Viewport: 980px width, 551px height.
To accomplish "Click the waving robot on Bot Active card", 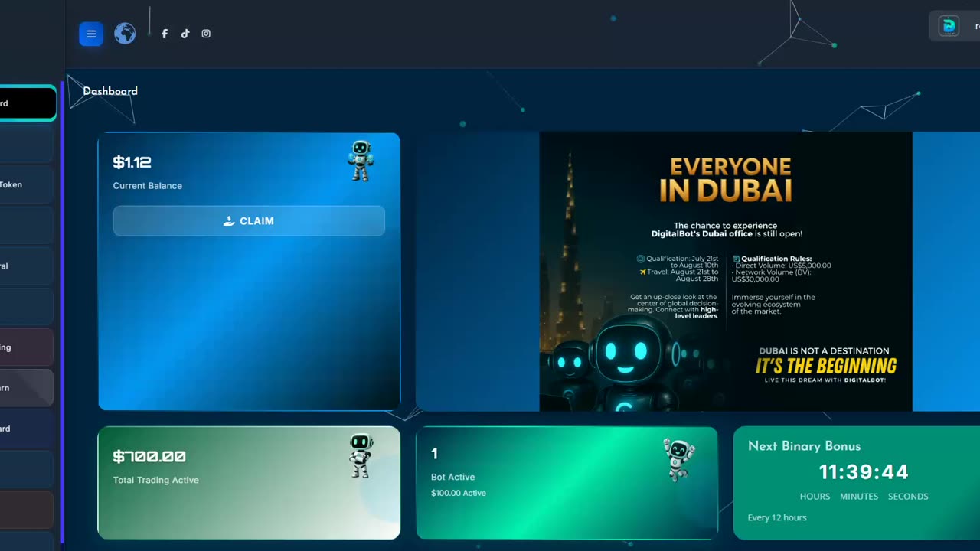I will tap(678, 459).
